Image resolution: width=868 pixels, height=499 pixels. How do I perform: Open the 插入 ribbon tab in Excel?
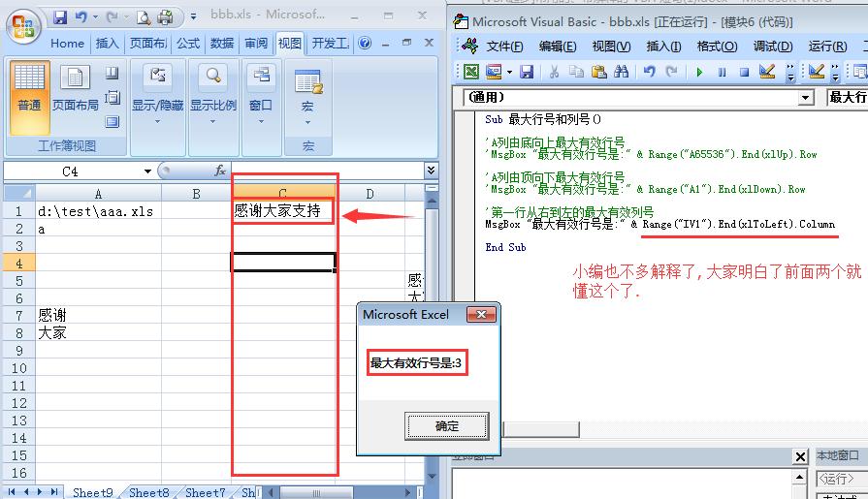click(x=107, y=44)
